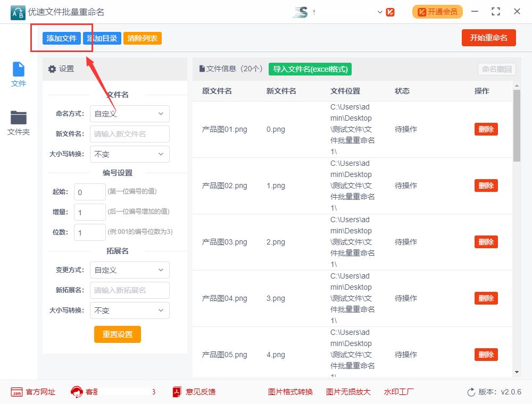
Task: Click the version refresh icon near v2.0.6
Action: (471, 392)
